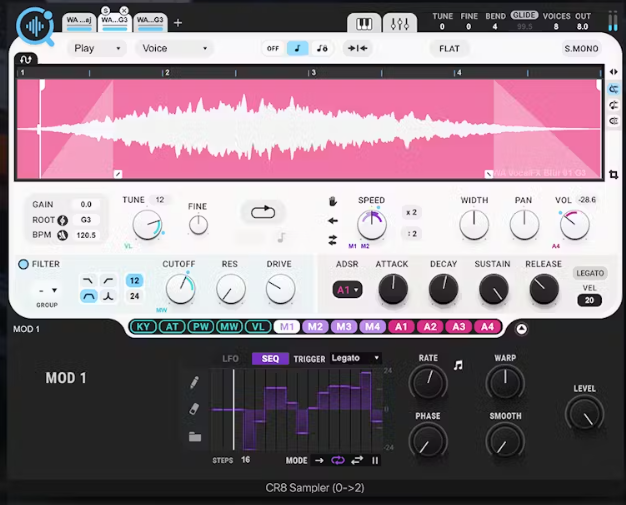
Task: Select the M2 modulator tab
Action: 315,327
